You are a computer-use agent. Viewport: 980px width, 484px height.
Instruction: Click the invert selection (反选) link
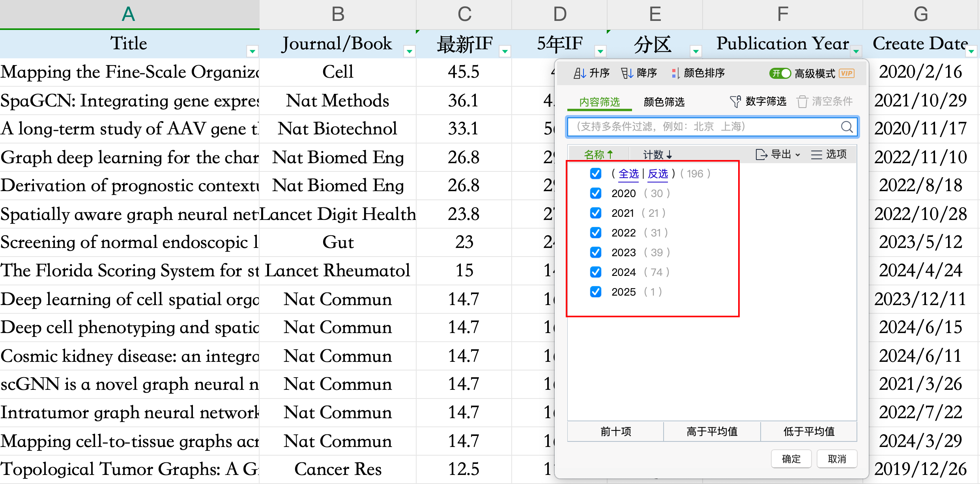pos(658,174)
